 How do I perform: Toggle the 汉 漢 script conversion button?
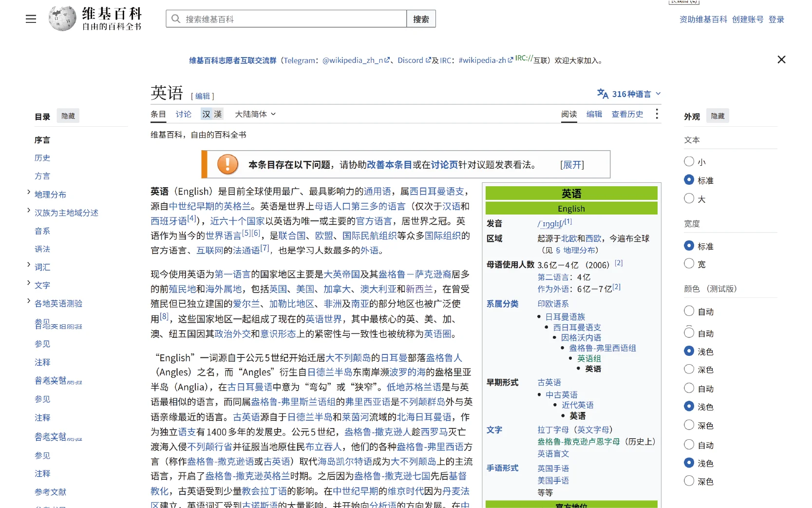tap(212, 114)
